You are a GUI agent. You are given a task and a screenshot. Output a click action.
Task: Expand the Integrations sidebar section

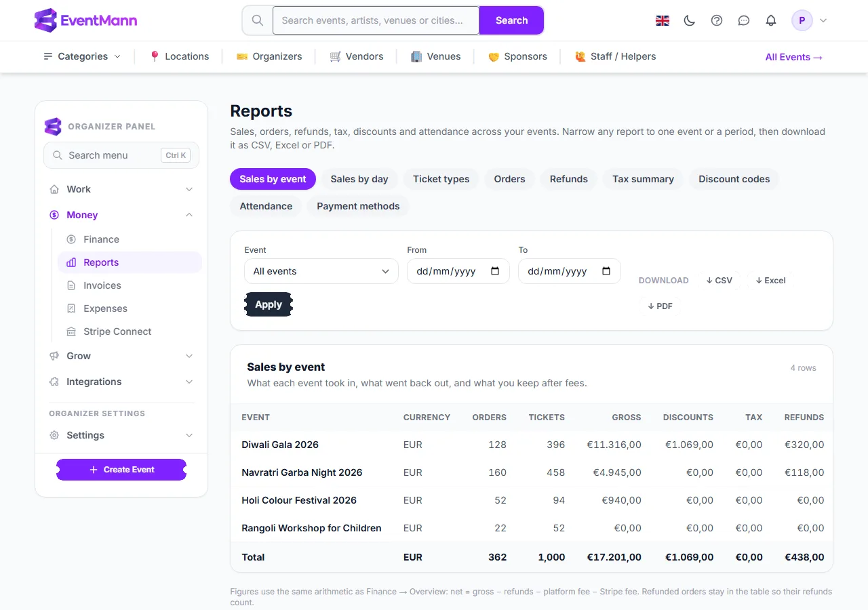(121, 382)
